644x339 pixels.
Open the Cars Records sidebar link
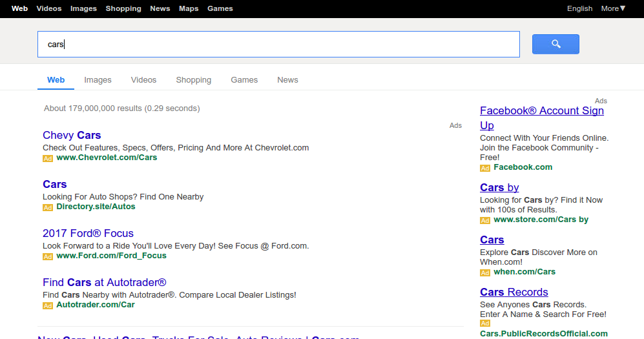(x=514, y=292)
